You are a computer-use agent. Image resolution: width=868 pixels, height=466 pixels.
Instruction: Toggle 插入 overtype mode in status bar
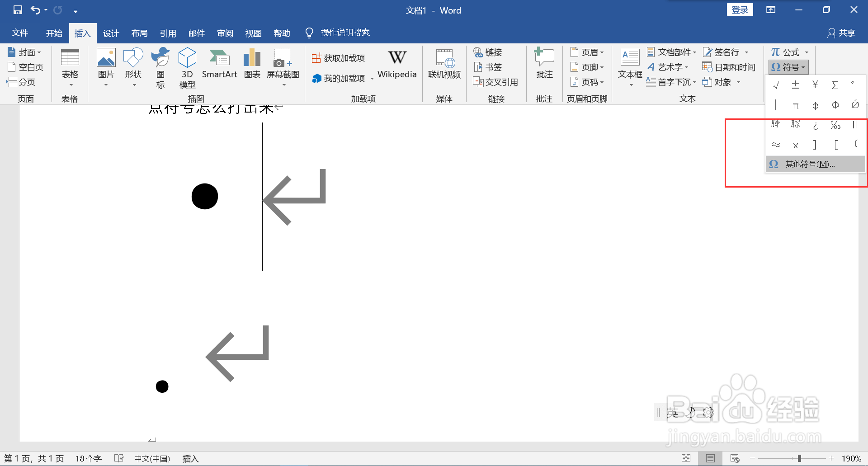[190, 458]
